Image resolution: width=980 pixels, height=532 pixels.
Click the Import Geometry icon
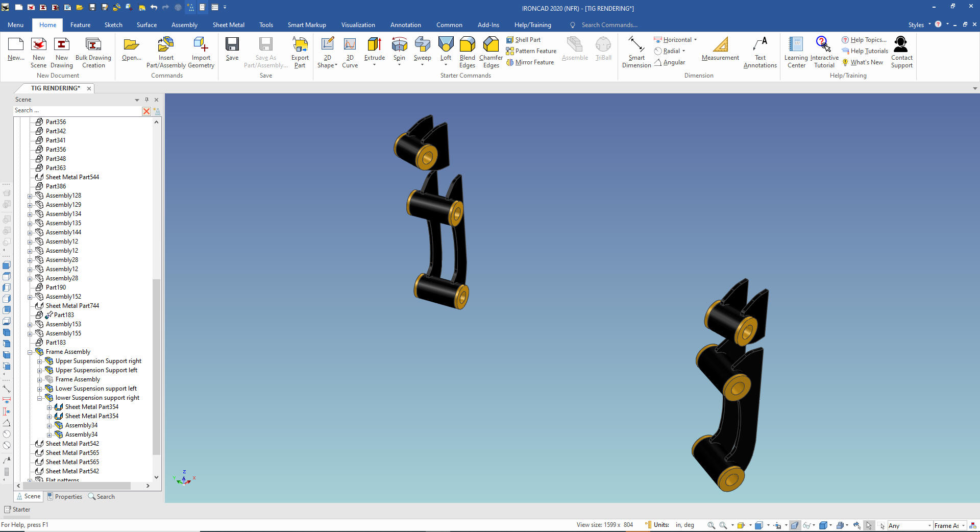coord(201,45)
